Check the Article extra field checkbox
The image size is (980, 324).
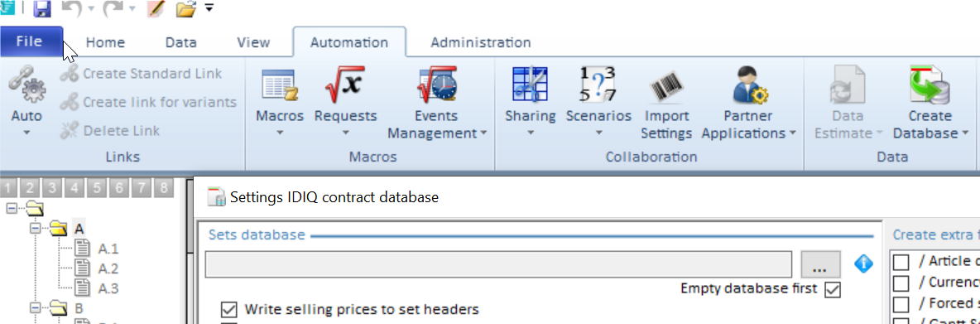901,262
